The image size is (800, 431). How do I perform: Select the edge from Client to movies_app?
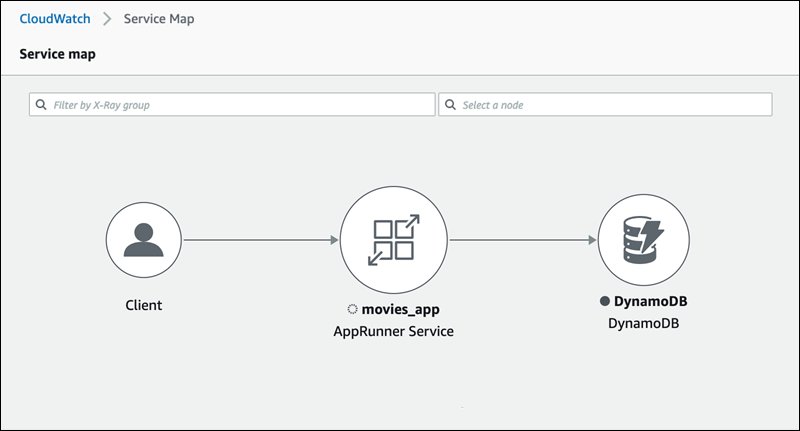pos(258,239)
